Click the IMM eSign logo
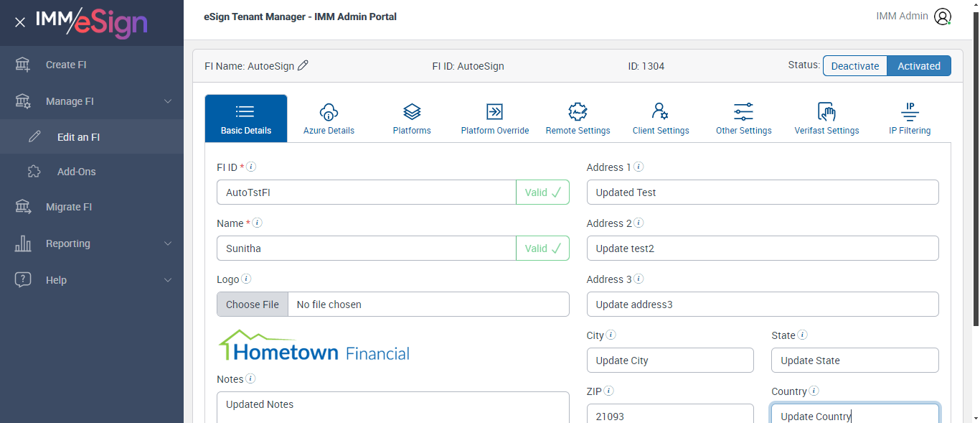The width and height of the screenshot is (980, 423). (x=92, y=22)
